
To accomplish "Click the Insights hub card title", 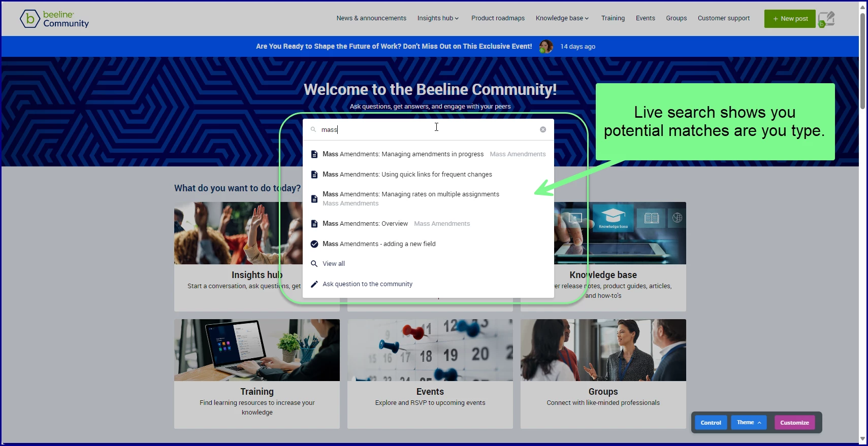I will tap(257, 275).
